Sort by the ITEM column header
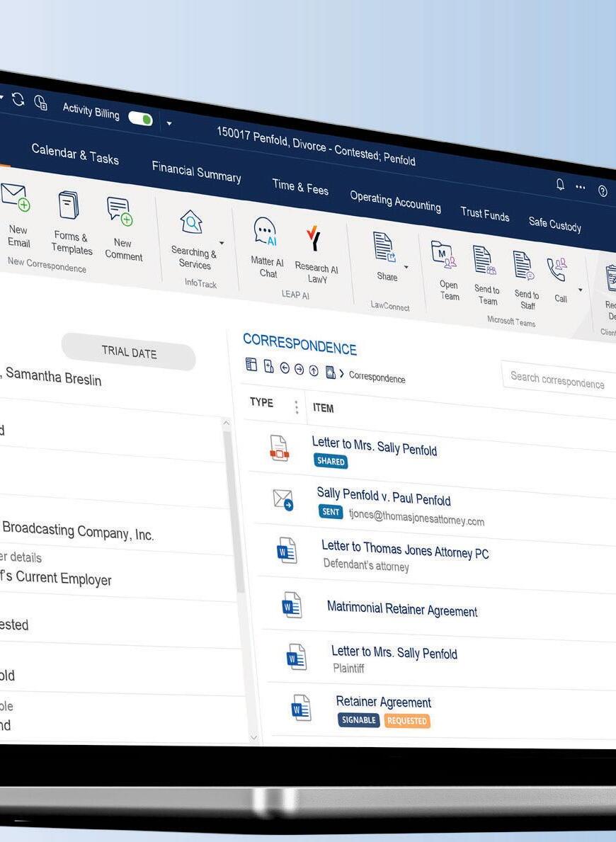 (x=324, y=408)
